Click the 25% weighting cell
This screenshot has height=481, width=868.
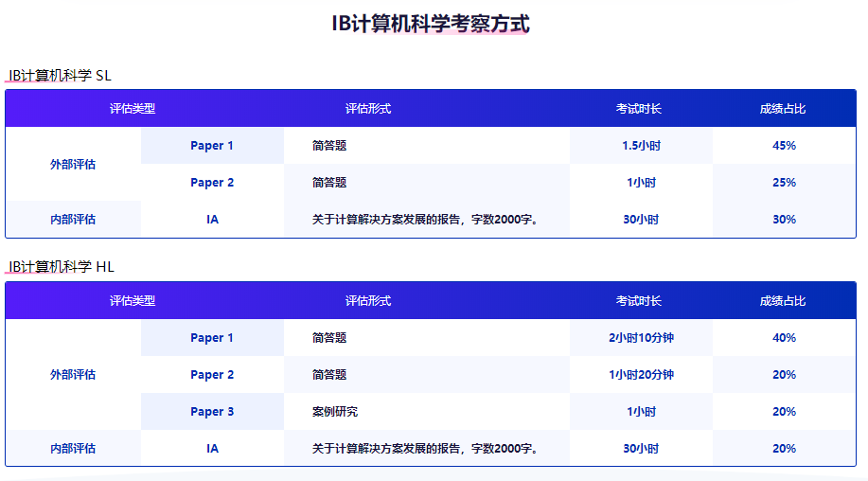pos(784,183)
